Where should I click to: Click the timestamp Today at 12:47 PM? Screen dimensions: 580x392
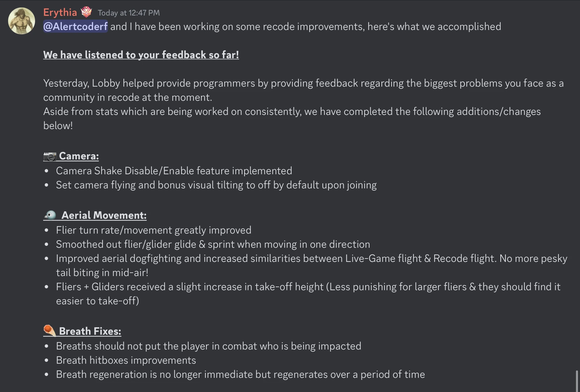pos(128,12)
